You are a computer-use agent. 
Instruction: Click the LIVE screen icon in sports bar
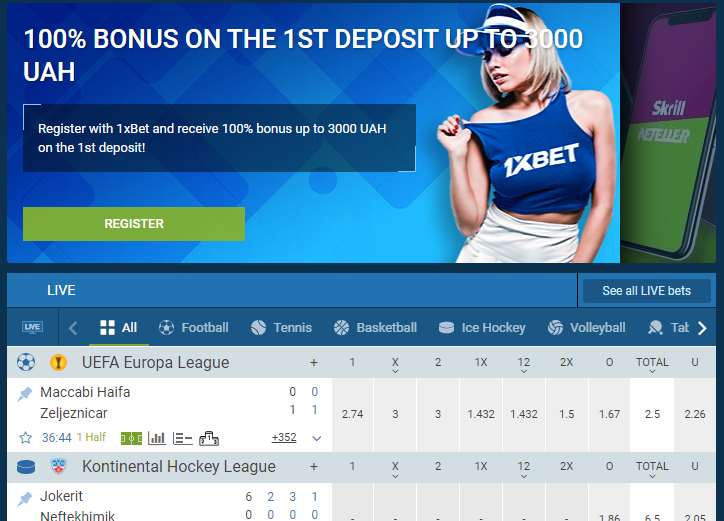[32, 327]
